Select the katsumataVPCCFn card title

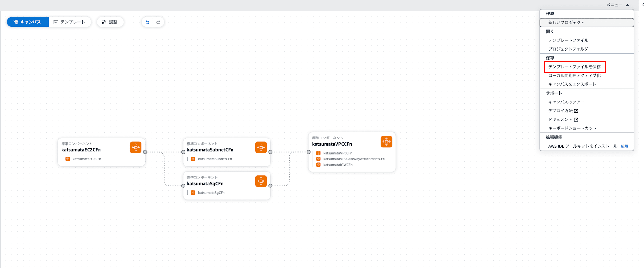[x=332, y=144]
